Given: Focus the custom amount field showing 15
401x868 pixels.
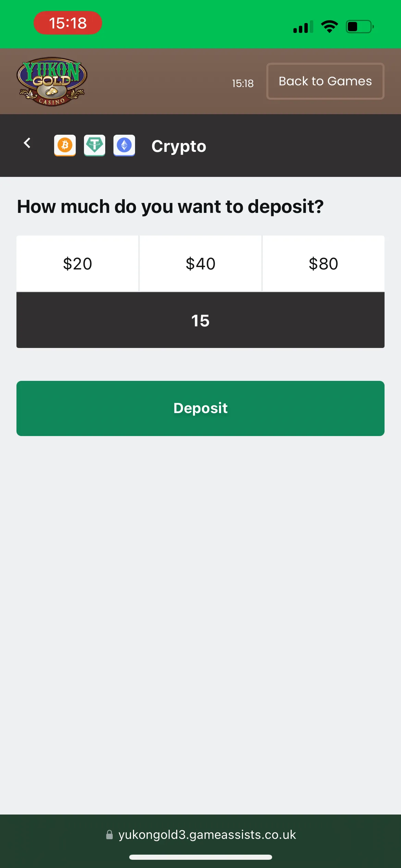Looking at the screenshot, I should (x=200, y=321).
